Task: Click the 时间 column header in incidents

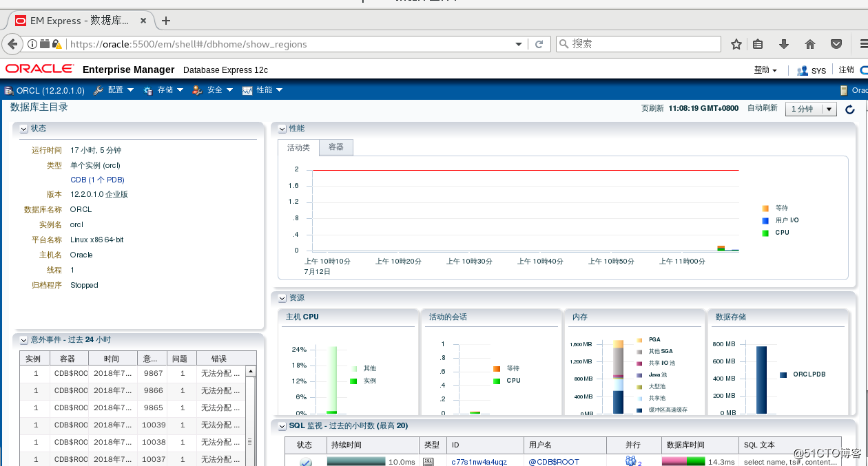Action: 112,359
